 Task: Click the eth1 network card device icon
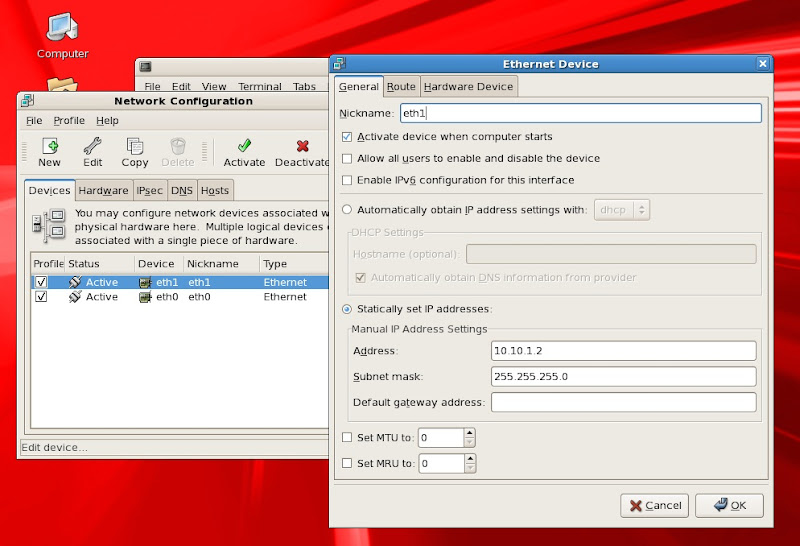(x=145, y=282)
